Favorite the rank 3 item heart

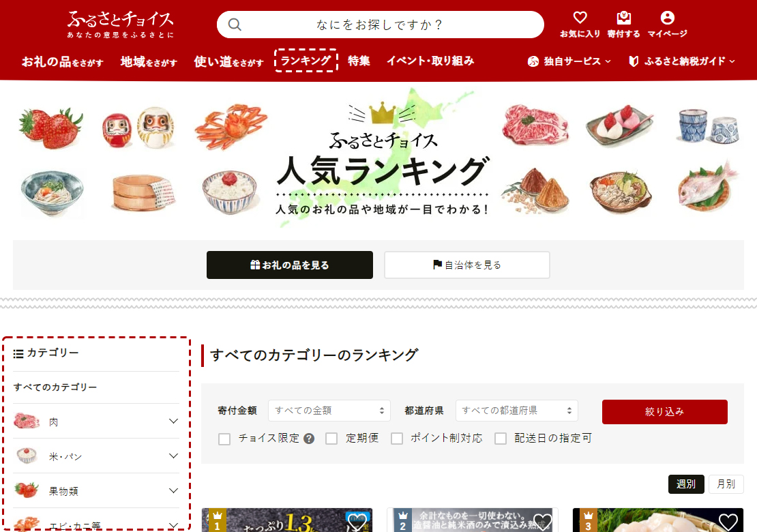coord(728,522)
